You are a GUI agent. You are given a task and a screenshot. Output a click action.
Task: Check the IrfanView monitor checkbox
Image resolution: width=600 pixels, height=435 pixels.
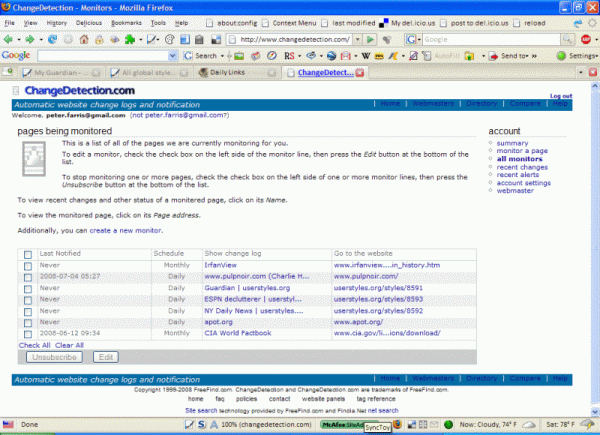coord(28,266)
